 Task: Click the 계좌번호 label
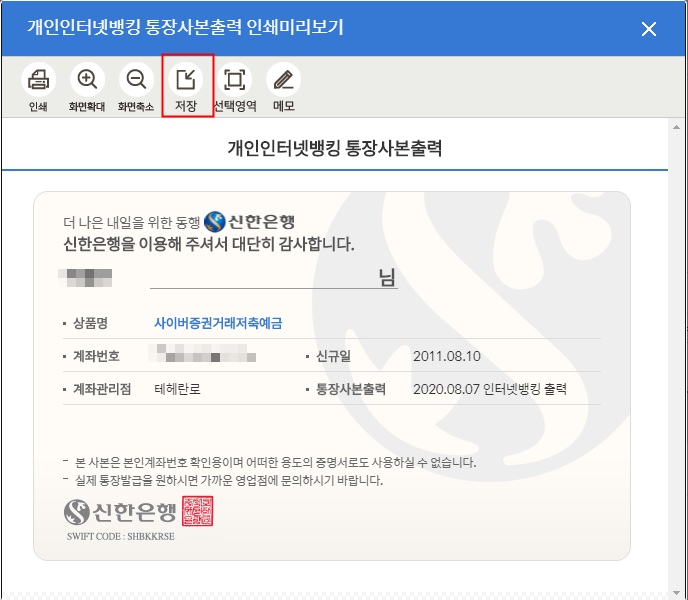click(x=96, y=356)
